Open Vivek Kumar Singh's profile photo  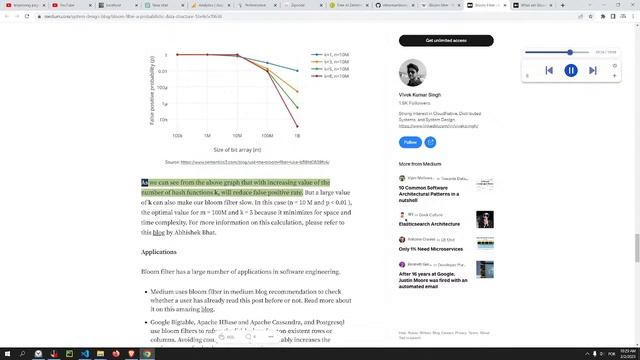pos(412,73)
